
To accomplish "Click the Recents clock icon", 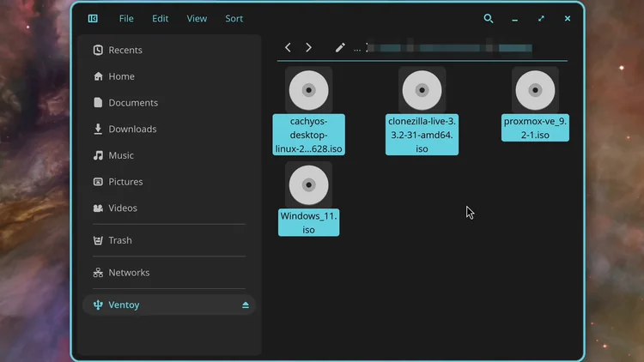I will (x=98, y=50).
